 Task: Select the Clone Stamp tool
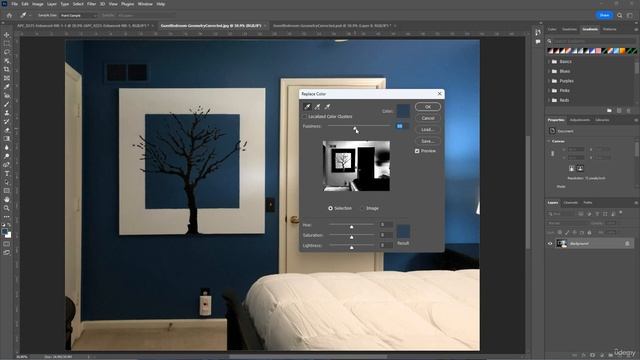pos(7,113)
